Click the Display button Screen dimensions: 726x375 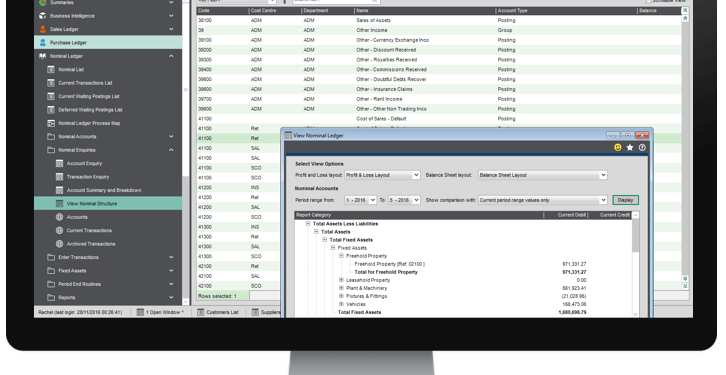626,200
